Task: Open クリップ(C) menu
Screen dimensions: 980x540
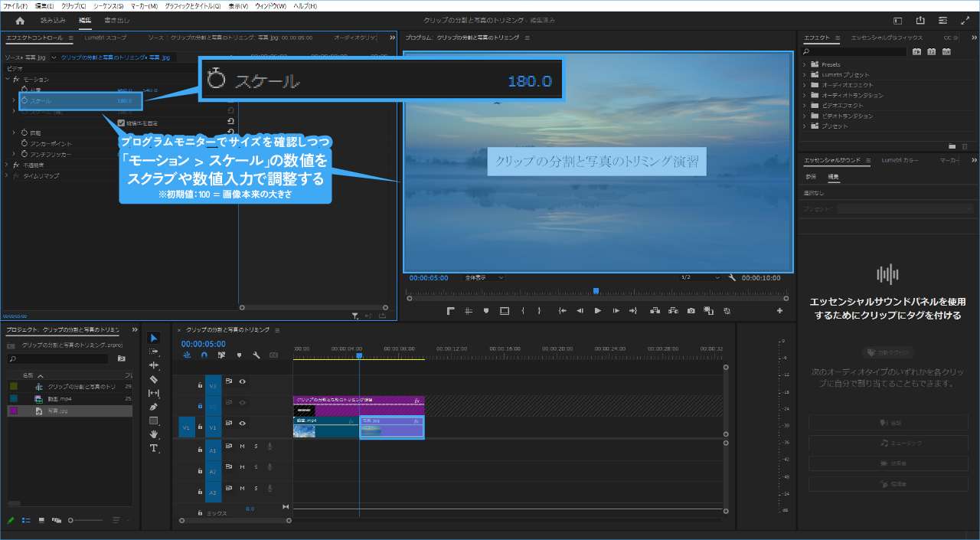Action: click(x=73, y=5)
